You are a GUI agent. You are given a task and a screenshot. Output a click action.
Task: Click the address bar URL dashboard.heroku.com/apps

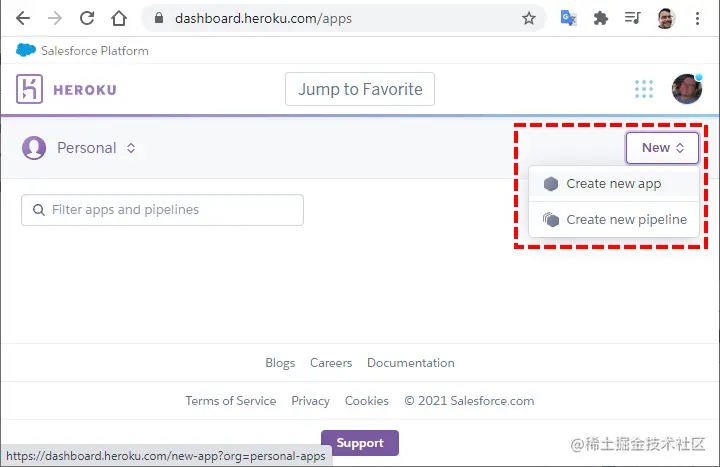pos(263,18)
